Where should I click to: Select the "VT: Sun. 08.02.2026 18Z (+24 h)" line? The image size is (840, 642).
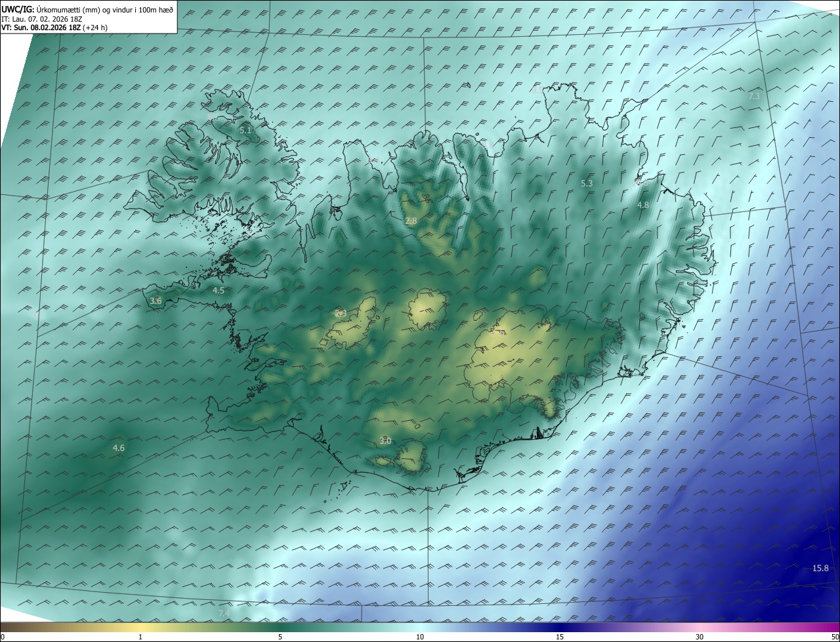coord(54,28)
